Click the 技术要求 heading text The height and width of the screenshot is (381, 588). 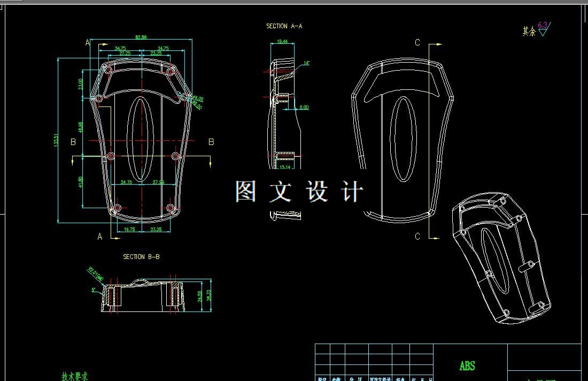75,377
